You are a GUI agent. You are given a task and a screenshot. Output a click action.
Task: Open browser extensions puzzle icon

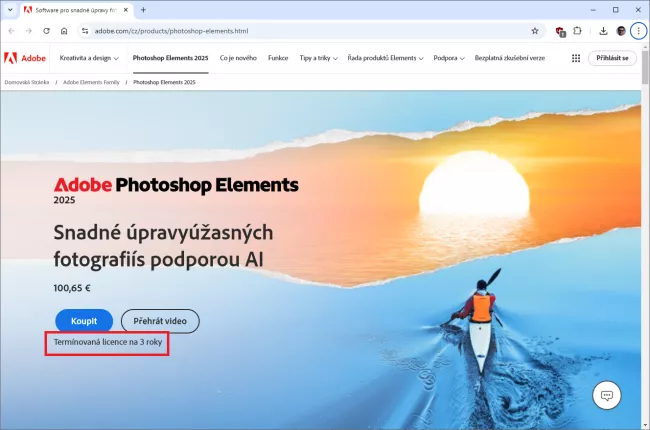click(x=577, y=31)
